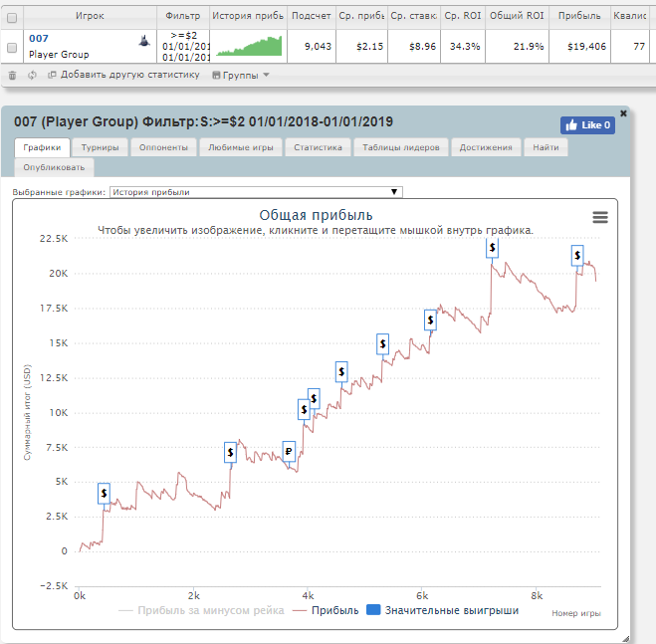
Task: Open the chart hamburger menu
Action: click(600, 217)
